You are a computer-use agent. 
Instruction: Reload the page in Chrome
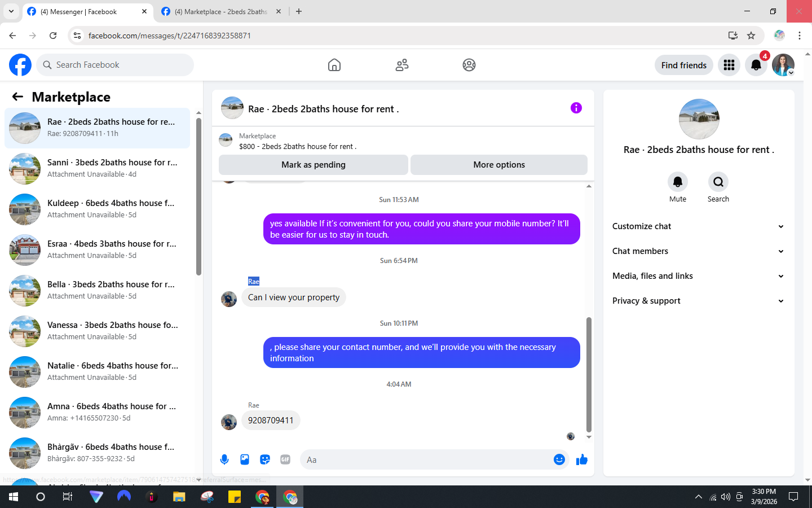pos(53,36)
